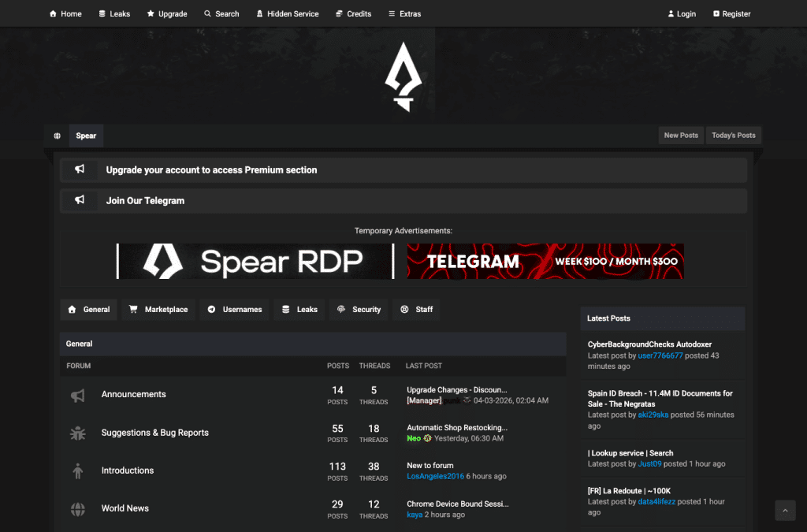The height and width of the screenshot is (532, 807).
Task: Click the Spear RDP advertisement banner
Action: click(x=256, y=262)
